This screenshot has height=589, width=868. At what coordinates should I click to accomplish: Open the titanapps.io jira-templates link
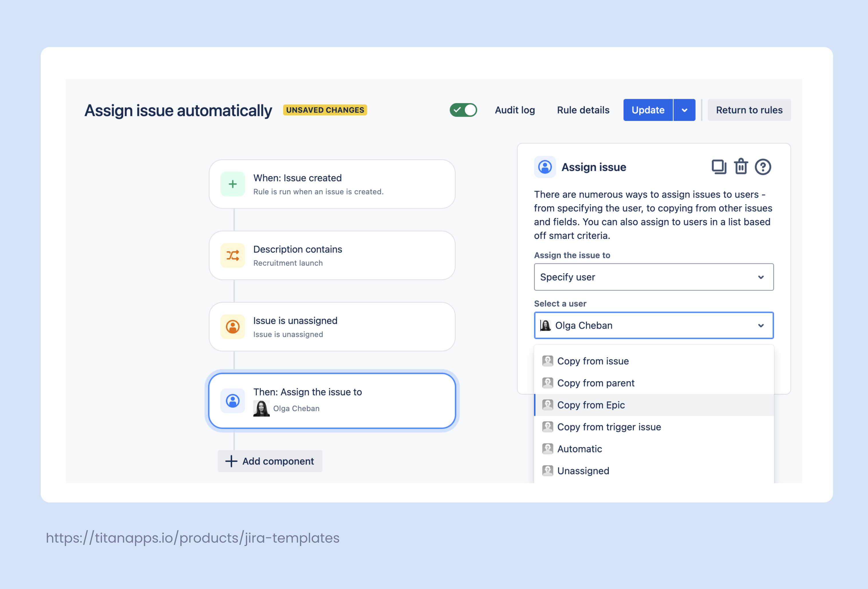192,538
